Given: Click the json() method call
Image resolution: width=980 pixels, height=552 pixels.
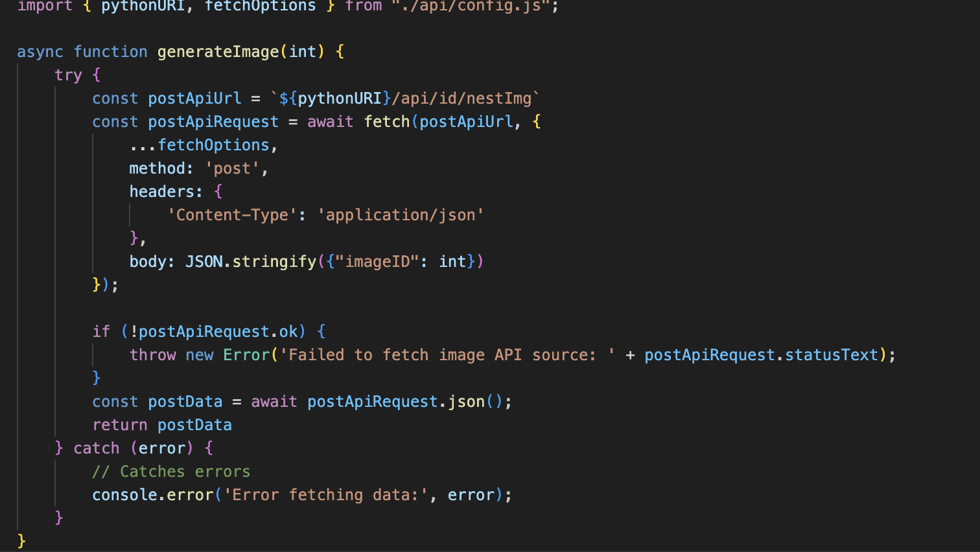Looking at the screenshot, I should (475, 402).
